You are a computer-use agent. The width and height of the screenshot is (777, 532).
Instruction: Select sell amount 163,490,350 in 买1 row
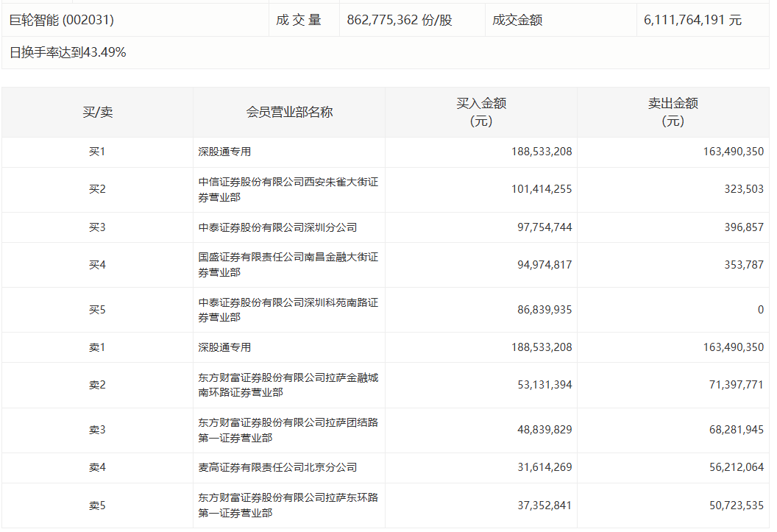tap(734, 152)
